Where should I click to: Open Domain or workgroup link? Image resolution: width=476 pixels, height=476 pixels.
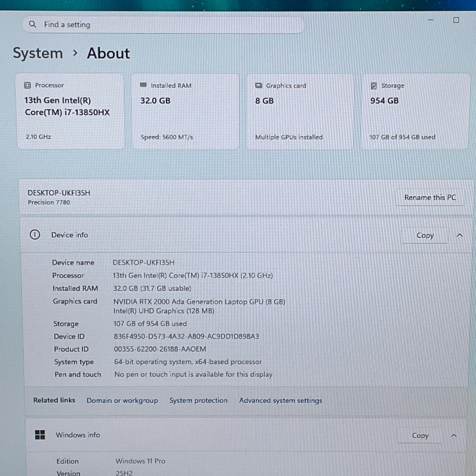click(x=122, y=401)
